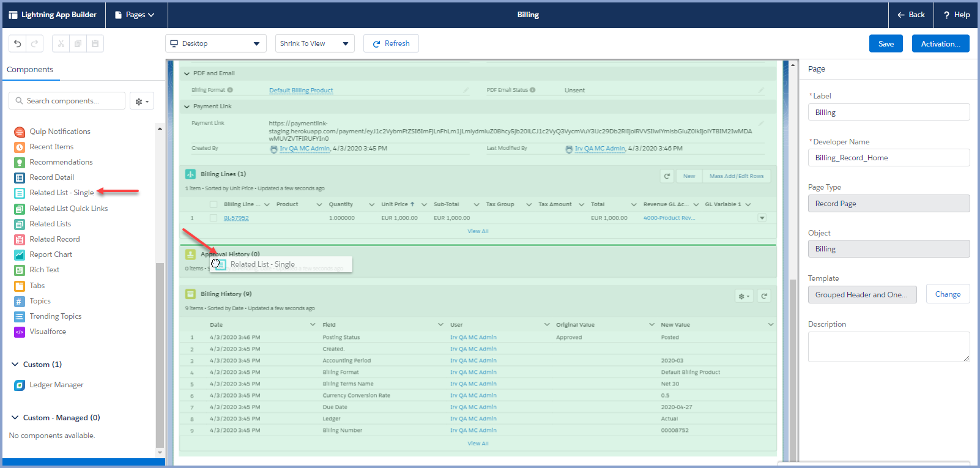Screen dimensions: 980x468
Task: Click the Cut scissors icon
Action: pyautogui.click(x=61, y=43)
